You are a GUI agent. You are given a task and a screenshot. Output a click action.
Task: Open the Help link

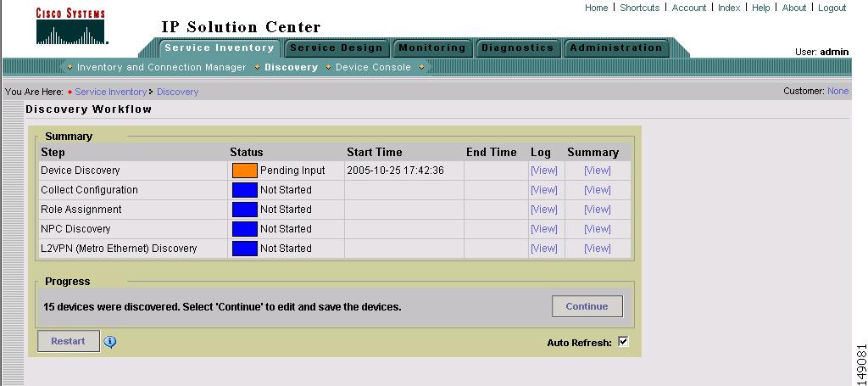click(761, 8)
